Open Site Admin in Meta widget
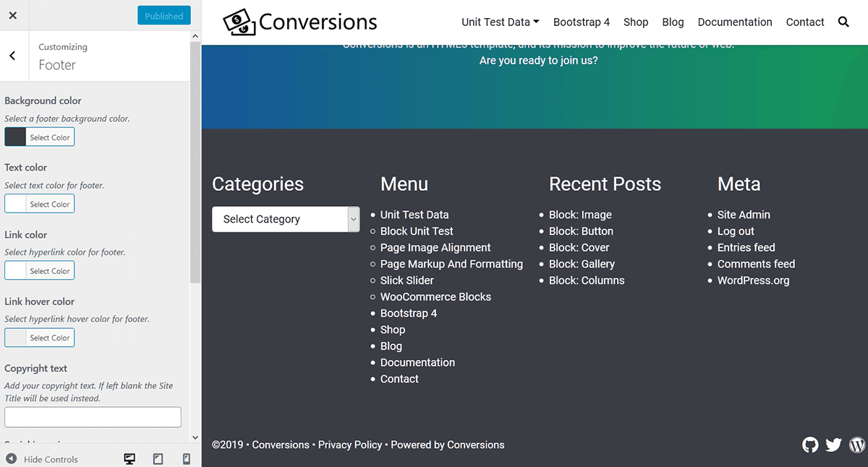The height and width of the screenshot is (467, 868). [744, 215]
